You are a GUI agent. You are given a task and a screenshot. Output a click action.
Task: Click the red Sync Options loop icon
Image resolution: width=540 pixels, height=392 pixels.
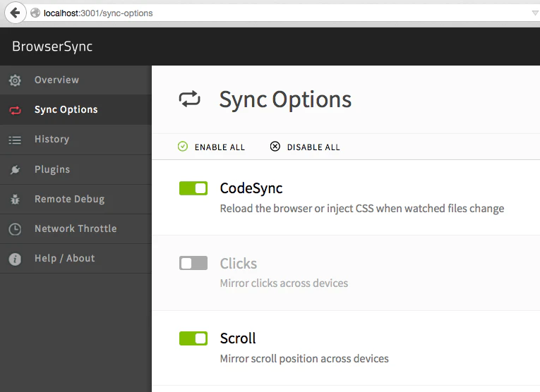coord(15,110)
